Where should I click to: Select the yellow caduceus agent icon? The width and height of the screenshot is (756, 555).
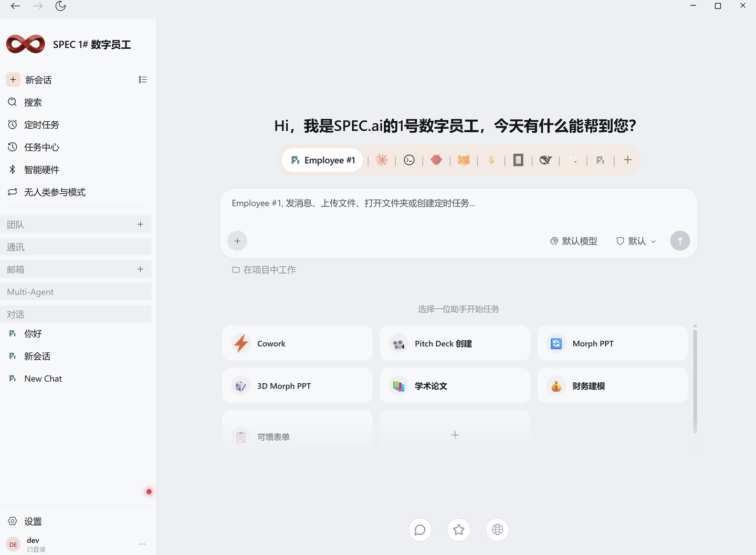pos(491,160)
